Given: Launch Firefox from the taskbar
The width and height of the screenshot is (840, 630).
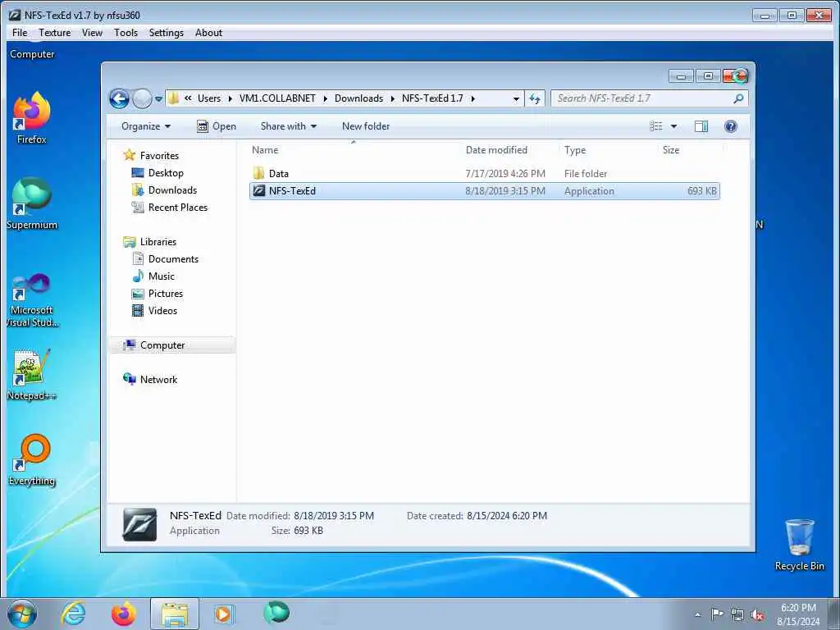Looking at the screenshot, I should [123, 614].
